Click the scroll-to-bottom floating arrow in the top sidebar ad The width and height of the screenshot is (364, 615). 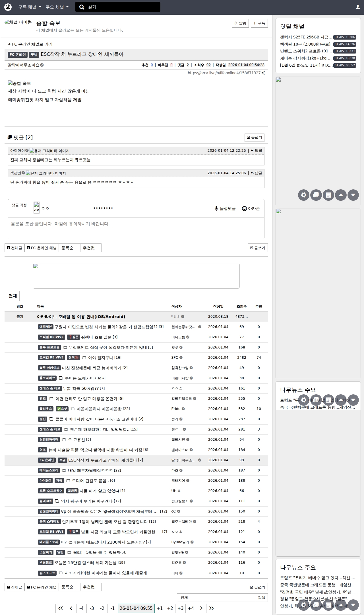[353, 195]
